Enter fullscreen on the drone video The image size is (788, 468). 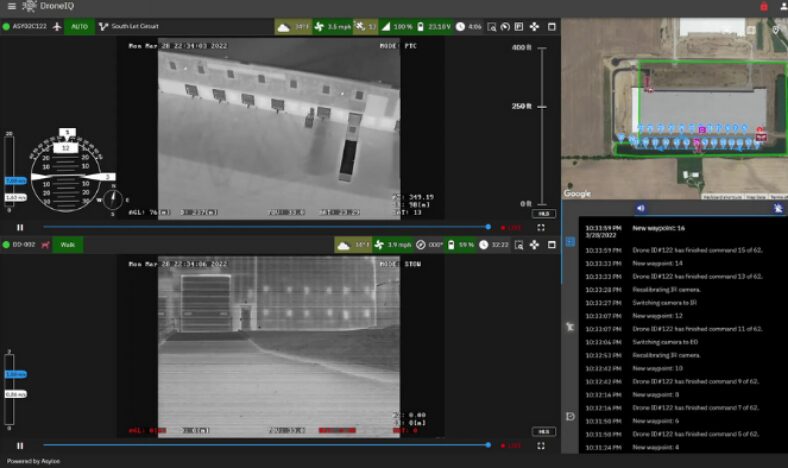(x=541, y=228)
